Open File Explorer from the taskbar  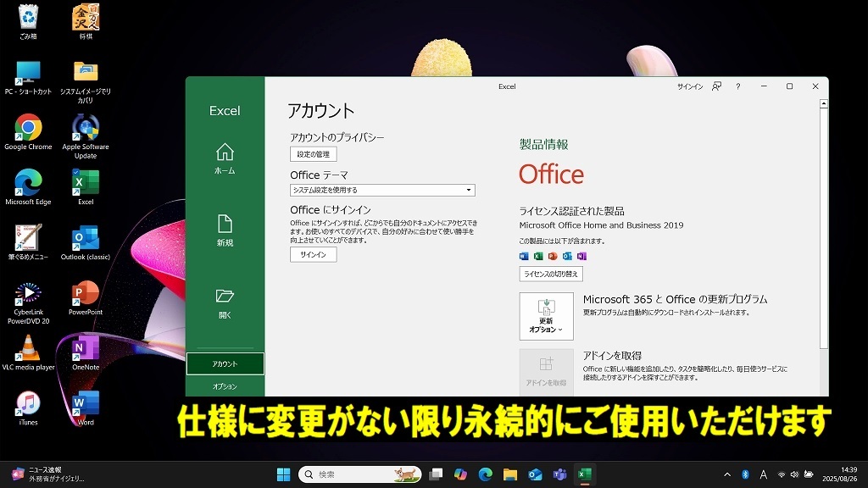click(509, 474)
